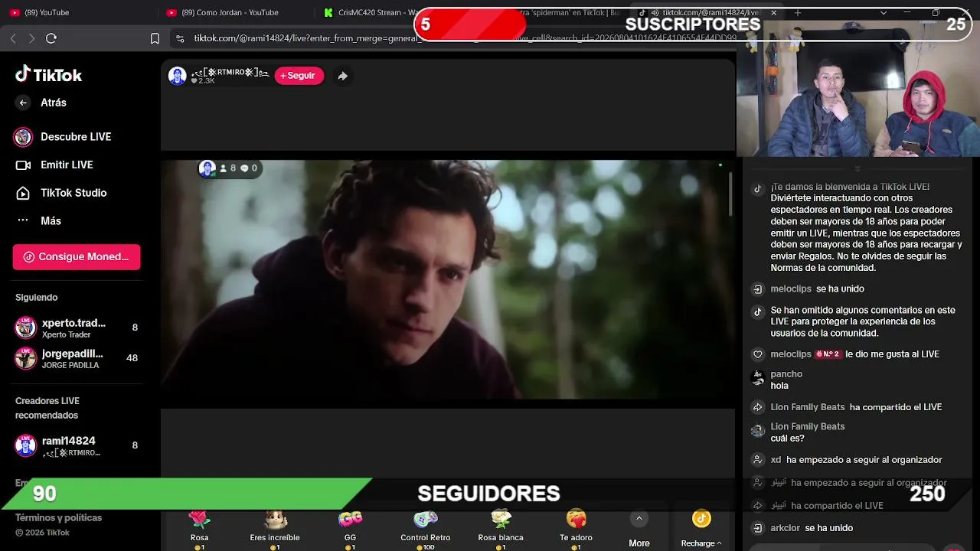Send the Control Retro gift
This screenshot has width=980, height=551.
[426, 528]
